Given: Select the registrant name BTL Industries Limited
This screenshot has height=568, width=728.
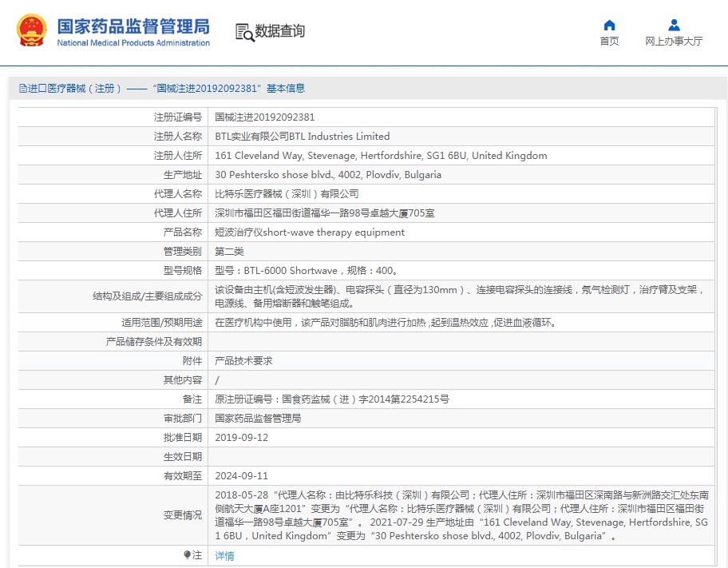Looking at the screenshot, I should point(303,136).
